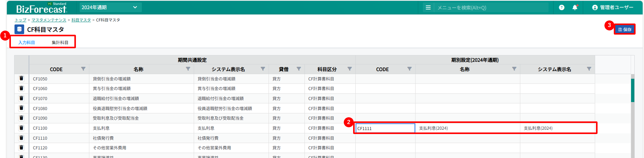Click the vertical scrollbar of the table

(x=632, y=90)
